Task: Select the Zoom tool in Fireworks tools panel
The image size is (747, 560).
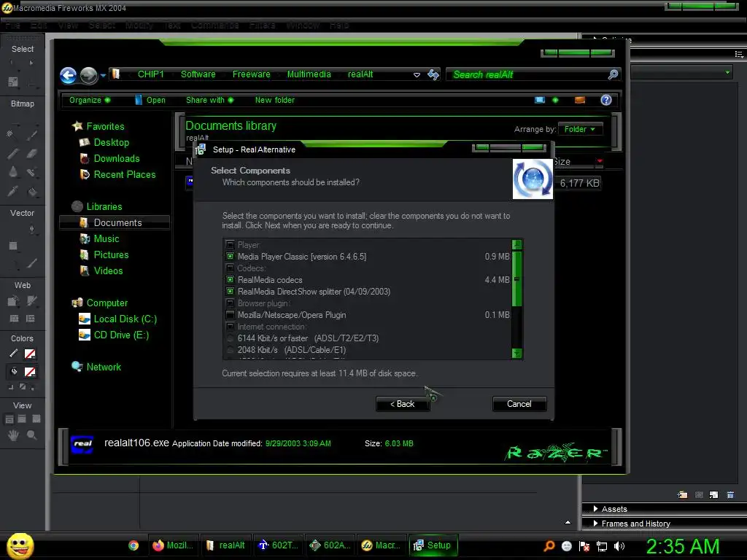Action: [x=32, y=435]
